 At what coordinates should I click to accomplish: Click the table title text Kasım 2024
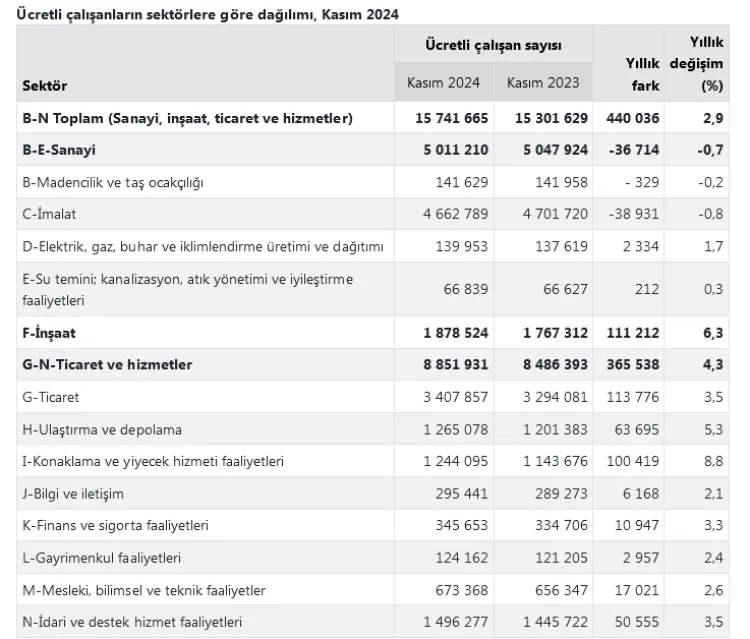[360, 14]
